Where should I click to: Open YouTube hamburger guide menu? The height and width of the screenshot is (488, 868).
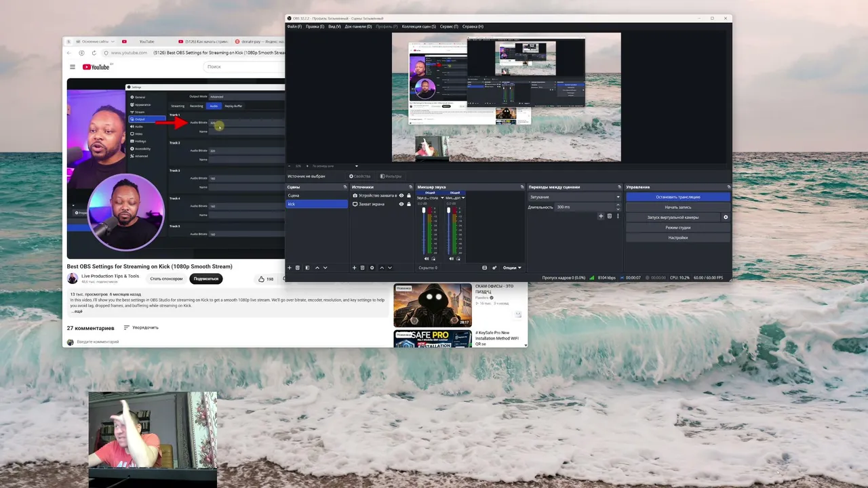coord(73,66)
